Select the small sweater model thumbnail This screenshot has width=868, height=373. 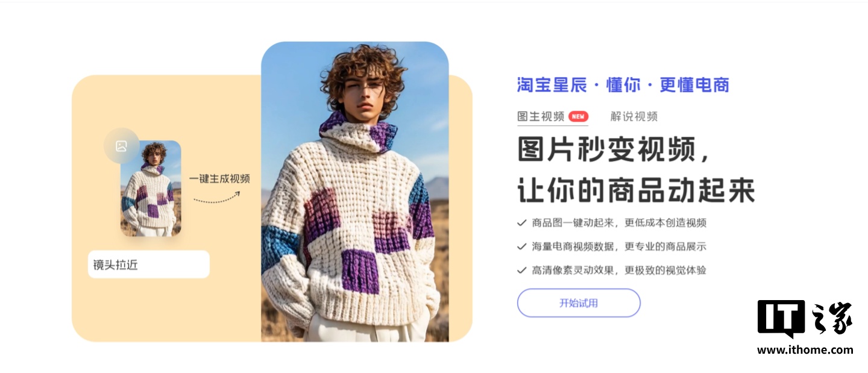(x=151, y=189)
